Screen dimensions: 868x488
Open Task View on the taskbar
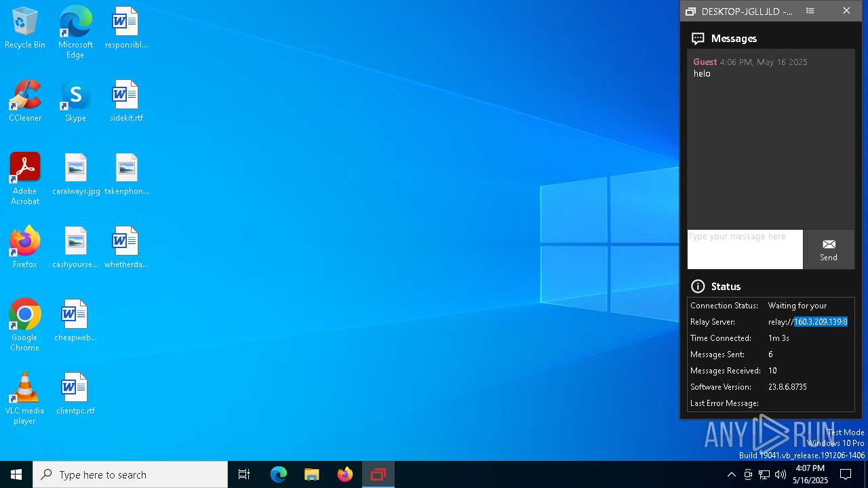click(244, 474)
